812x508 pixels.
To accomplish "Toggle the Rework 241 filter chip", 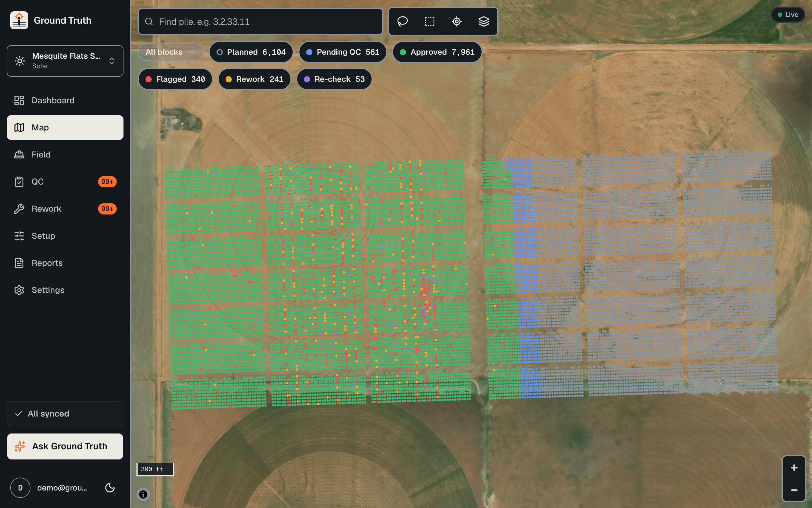I will (x=254, y=79).
